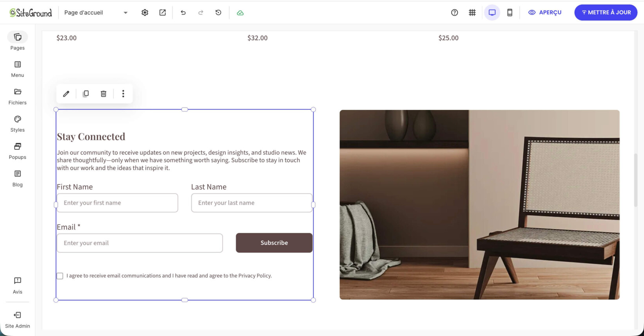644x336 pixels.
Task: Click the METTRE À JOUR button
Action: [606, 13]
